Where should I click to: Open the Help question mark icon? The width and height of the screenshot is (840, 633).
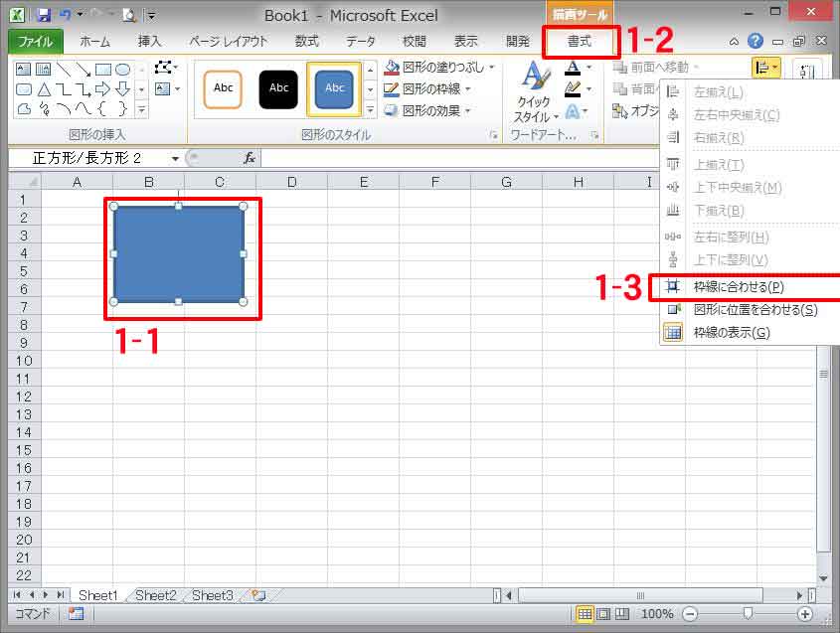point(756,42)
